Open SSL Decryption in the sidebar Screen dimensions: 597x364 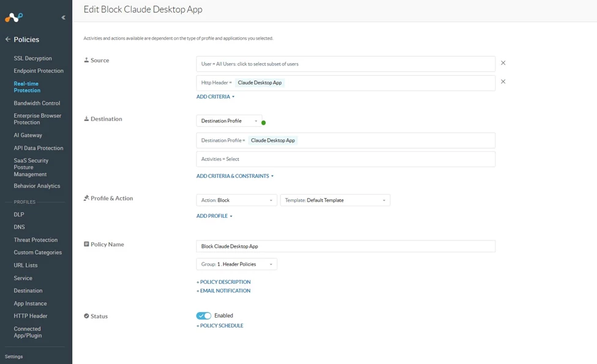32,58
